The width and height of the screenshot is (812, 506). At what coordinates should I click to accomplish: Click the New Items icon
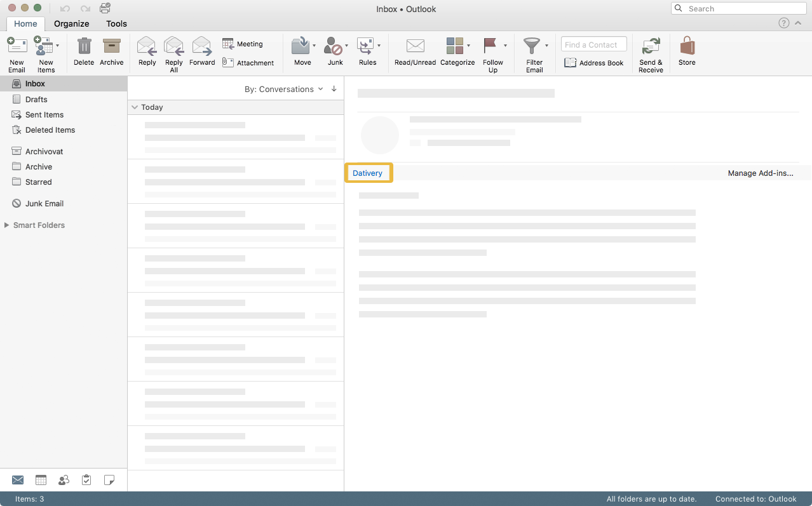coord(43,46)
